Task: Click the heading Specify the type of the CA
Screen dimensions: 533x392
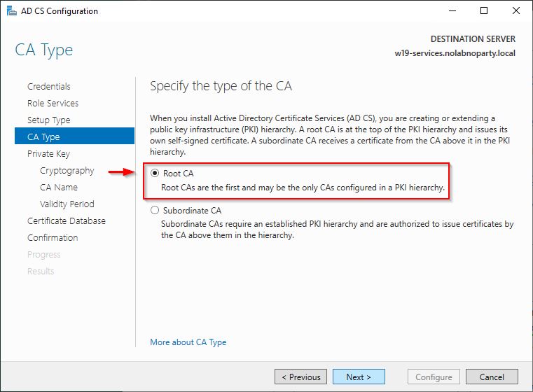Action: [221, 86]
